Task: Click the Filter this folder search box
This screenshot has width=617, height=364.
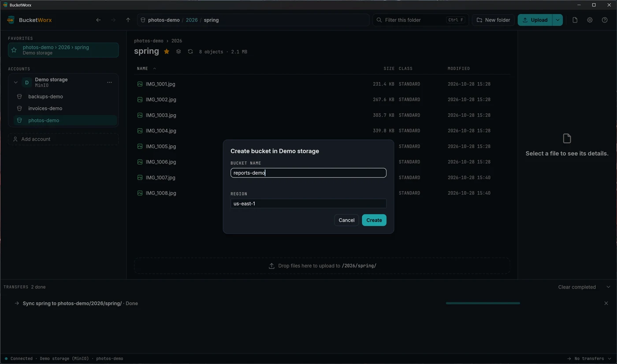Action: pos(420,20)
